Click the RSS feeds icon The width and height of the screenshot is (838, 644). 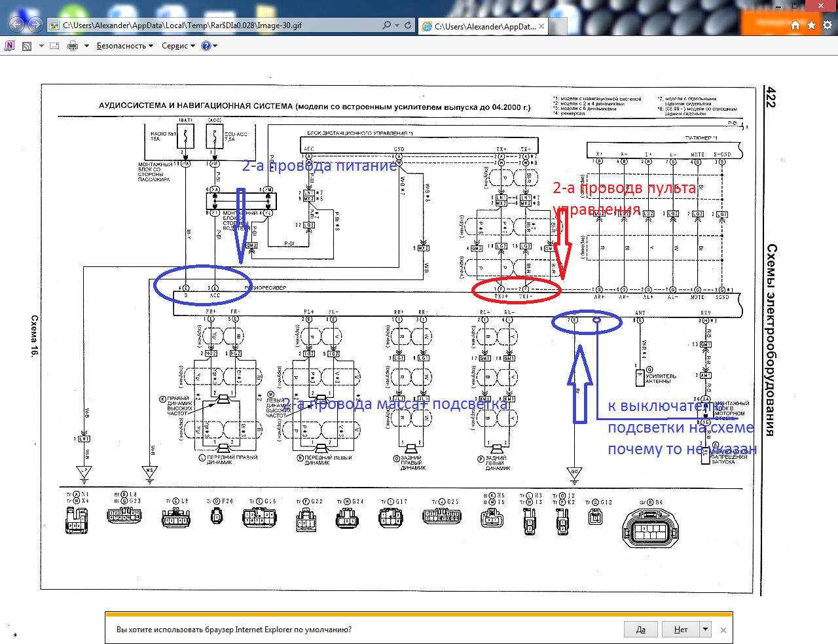27,46
